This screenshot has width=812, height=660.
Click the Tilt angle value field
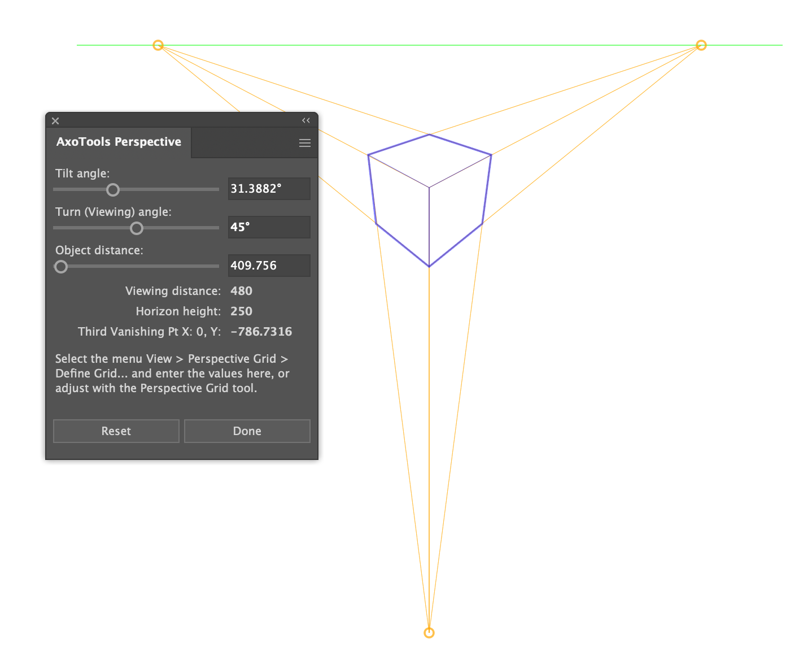(x=269, y=189)
